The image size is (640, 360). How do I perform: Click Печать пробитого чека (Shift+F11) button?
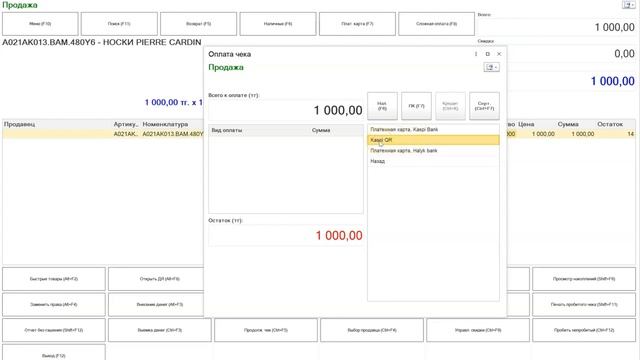coord(584,304)
